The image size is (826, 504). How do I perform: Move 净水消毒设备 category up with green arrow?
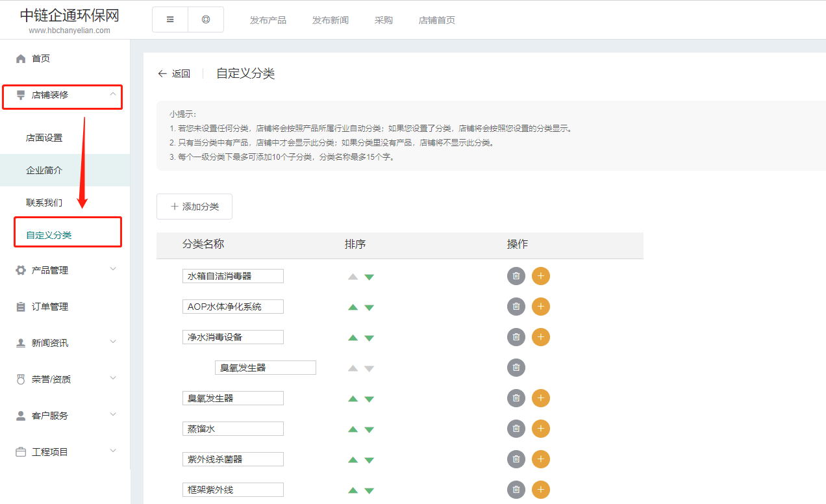pyautogui.click(x=353, y=338)
